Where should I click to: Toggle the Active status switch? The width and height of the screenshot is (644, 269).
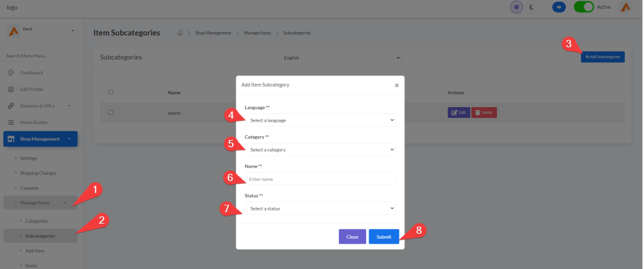pyautogui.click(x=584, y=8)
